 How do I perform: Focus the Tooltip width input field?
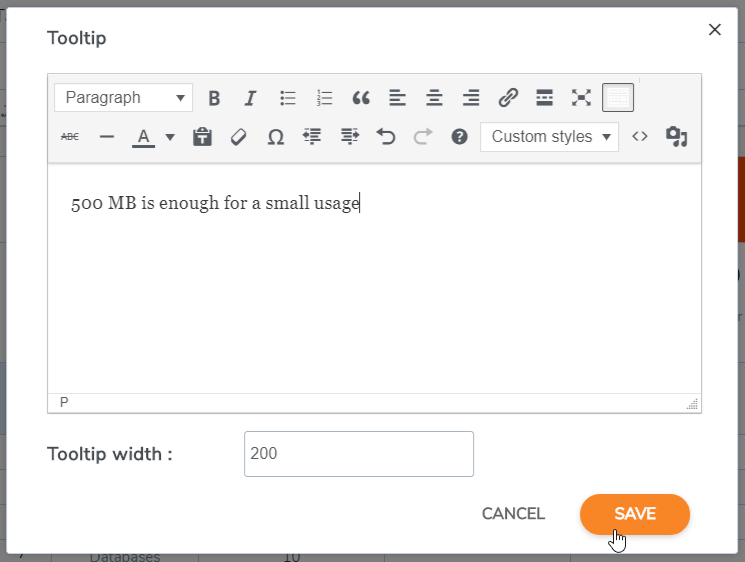(358, 454)
